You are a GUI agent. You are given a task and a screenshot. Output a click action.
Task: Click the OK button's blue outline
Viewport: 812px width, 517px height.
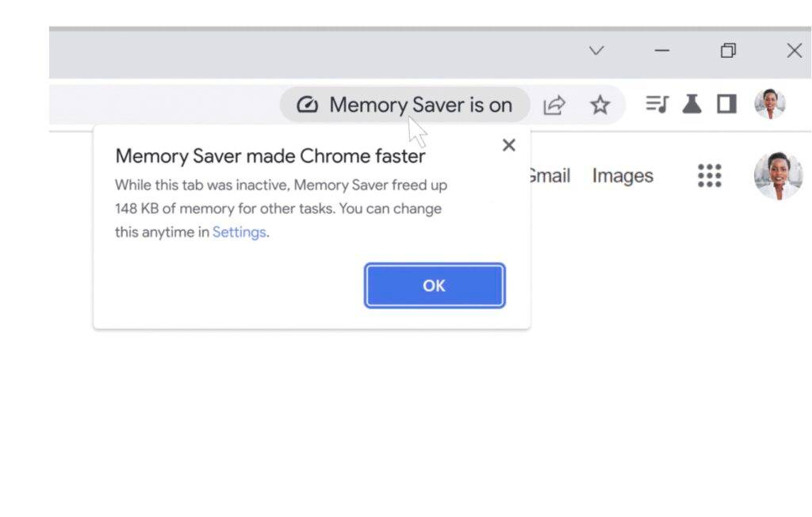pyautogui.click(x=435, y=285)
